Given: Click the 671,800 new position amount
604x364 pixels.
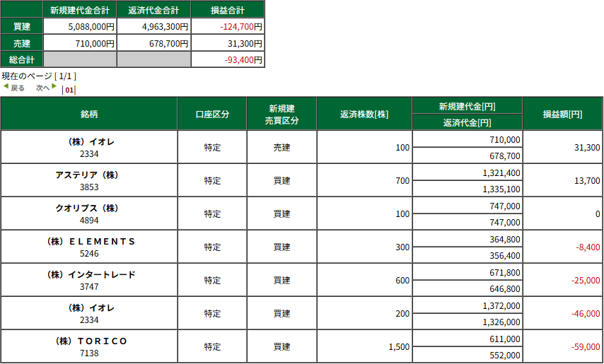Looking at the screenshot, I should (504, 272).
